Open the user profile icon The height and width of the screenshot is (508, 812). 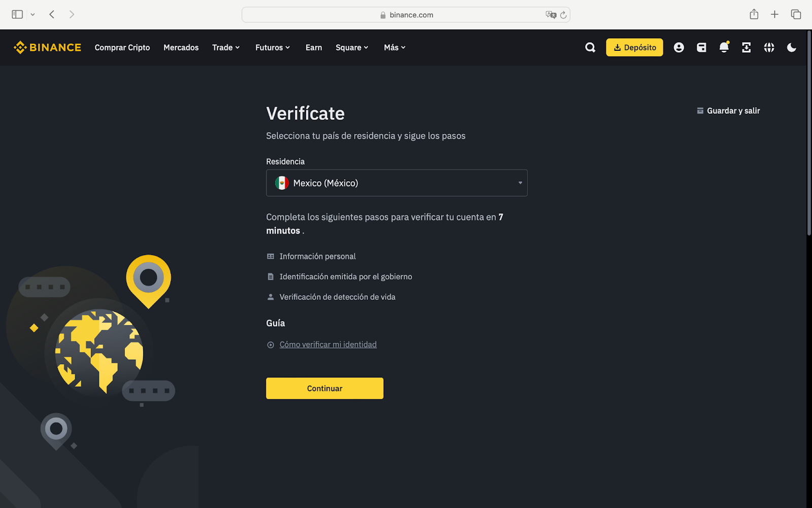[679, 47]
